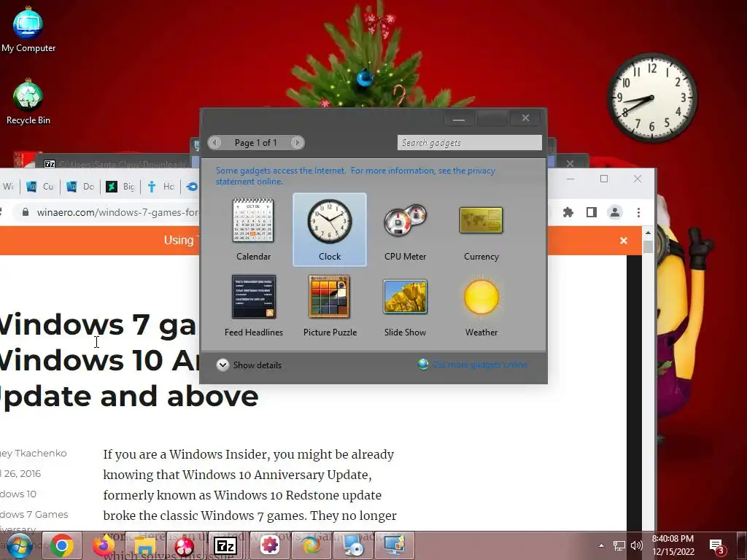Switch to the 'Ho' browser tab

point(160,187)
